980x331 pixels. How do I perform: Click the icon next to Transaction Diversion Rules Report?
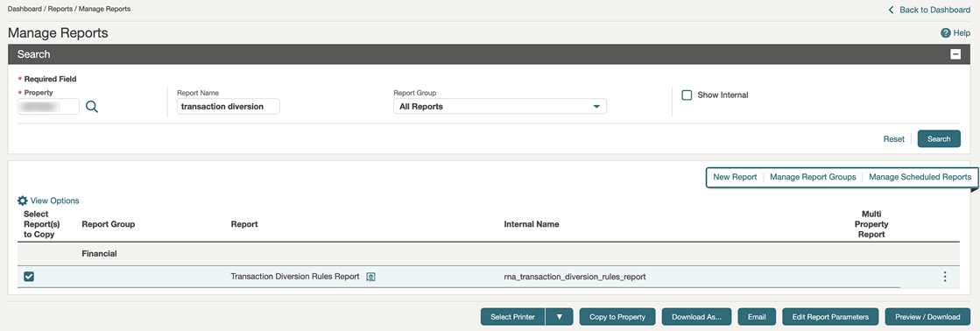370,277
